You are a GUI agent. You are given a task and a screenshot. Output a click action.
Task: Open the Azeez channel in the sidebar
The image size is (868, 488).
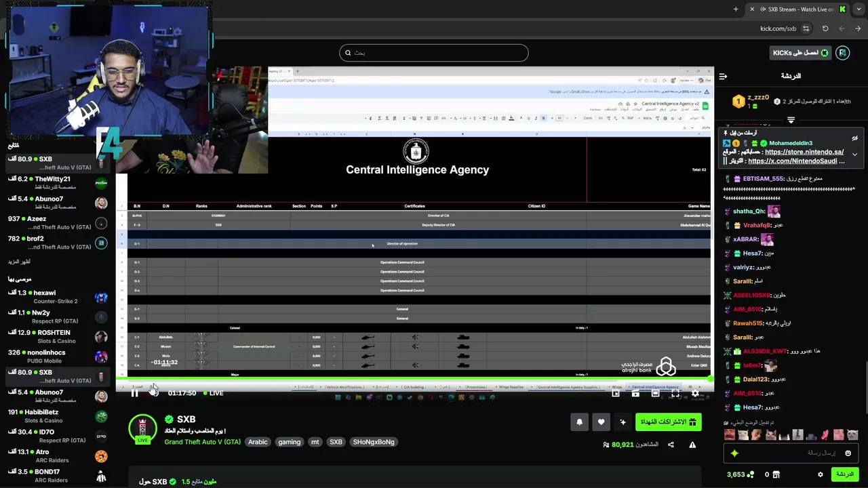pyautogui.click(x=58, y=223)
